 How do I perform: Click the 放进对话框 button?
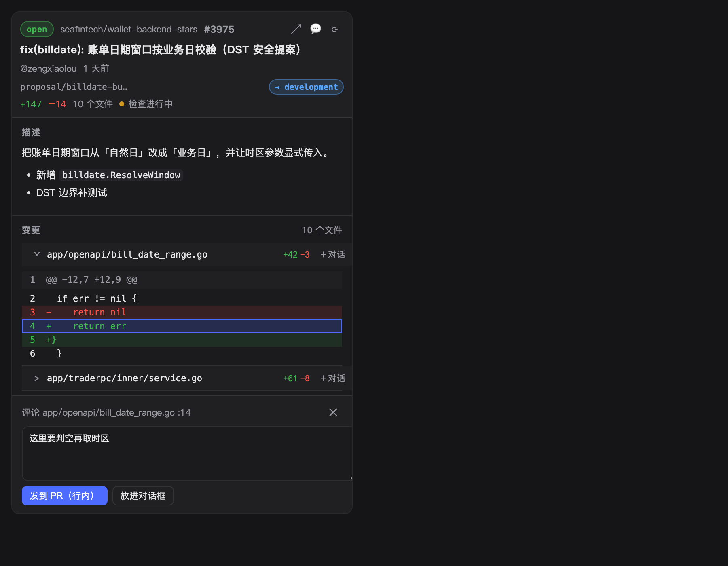(x=143, y=496)
